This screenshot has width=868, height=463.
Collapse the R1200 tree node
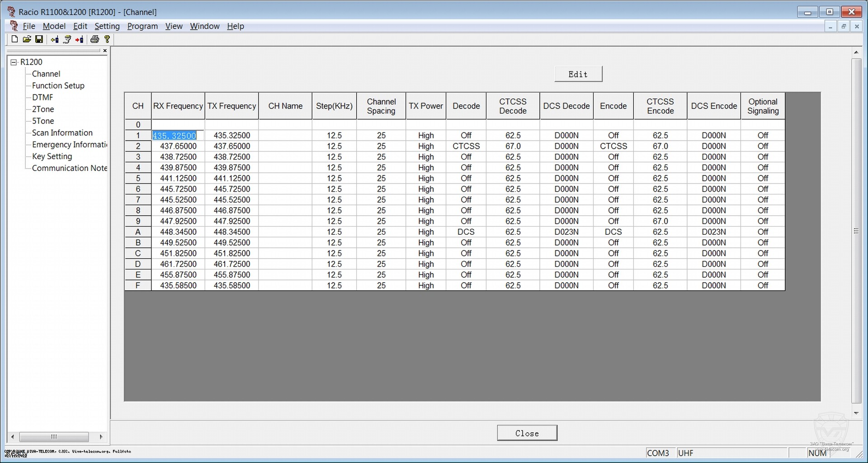click(14, 62)
